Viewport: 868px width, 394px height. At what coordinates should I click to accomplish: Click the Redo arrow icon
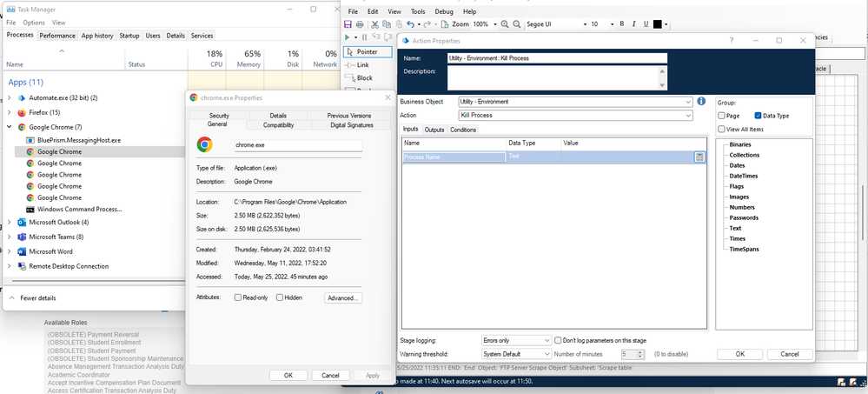click(x=427, y=24)
